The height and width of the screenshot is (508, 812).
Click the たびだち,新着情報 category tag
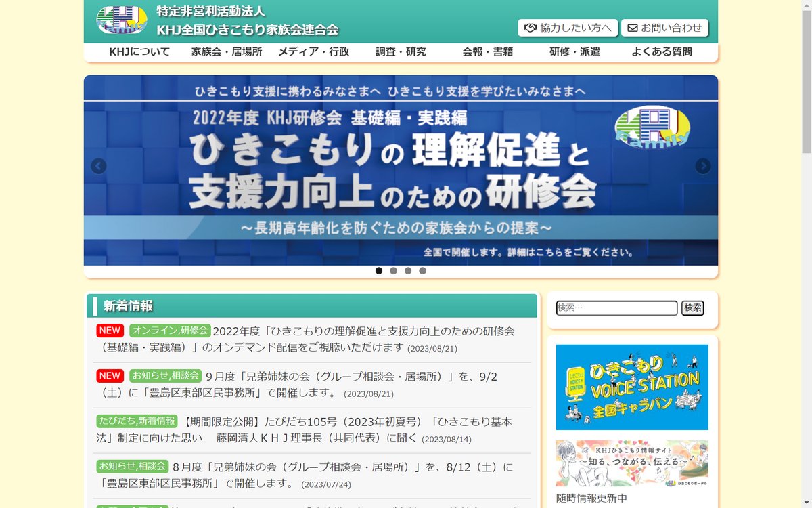pyautogui.click(x=137, y=421)
